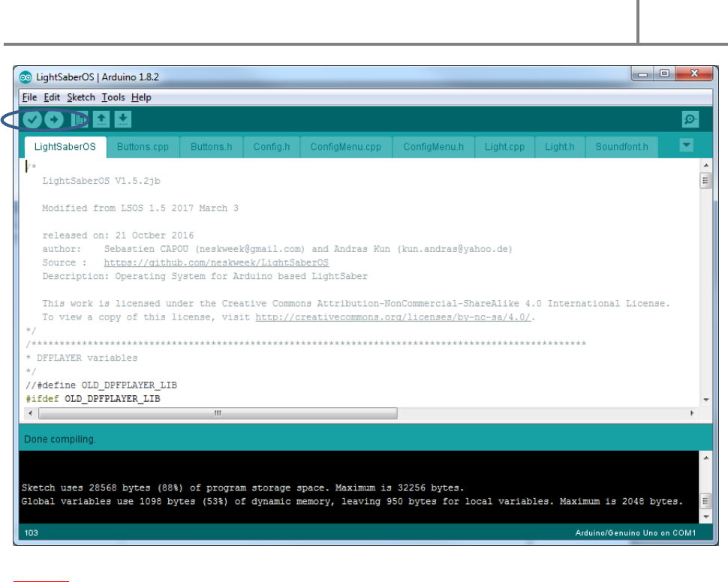The height and width of the screenshot is (582, 728).
Task: Switch to the Buttons.cpp tab
Action: click(x=143, y=147)
